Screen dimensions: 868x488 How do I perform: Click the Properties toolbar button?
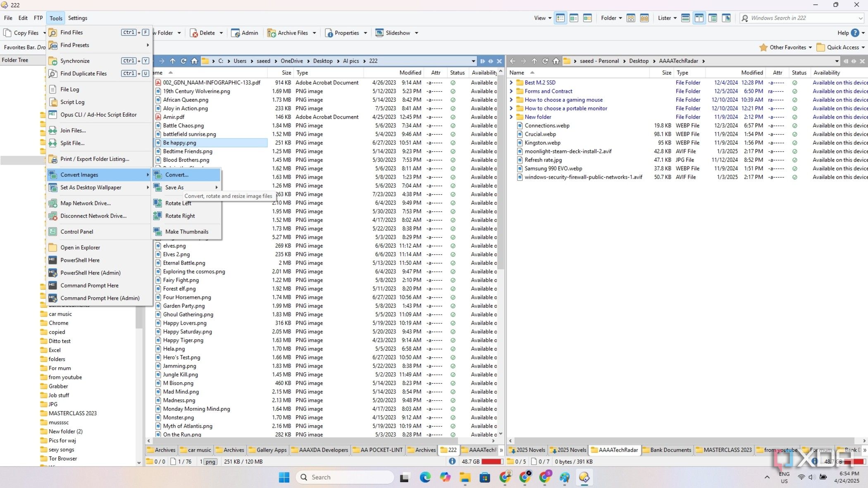click(x=342, y=33)
